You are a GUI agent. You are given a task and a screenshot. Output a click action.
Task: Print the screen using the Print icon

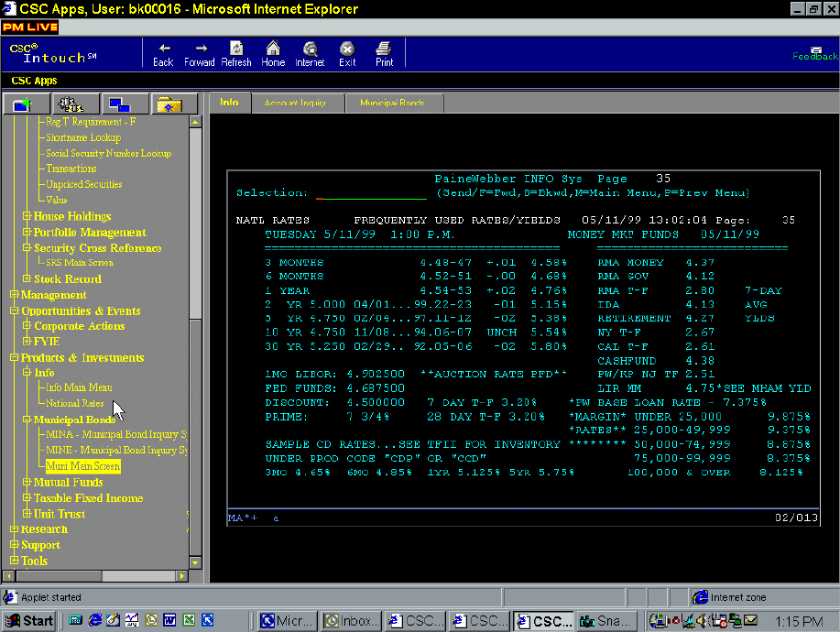pyautogui.click(x=384, y=54)
